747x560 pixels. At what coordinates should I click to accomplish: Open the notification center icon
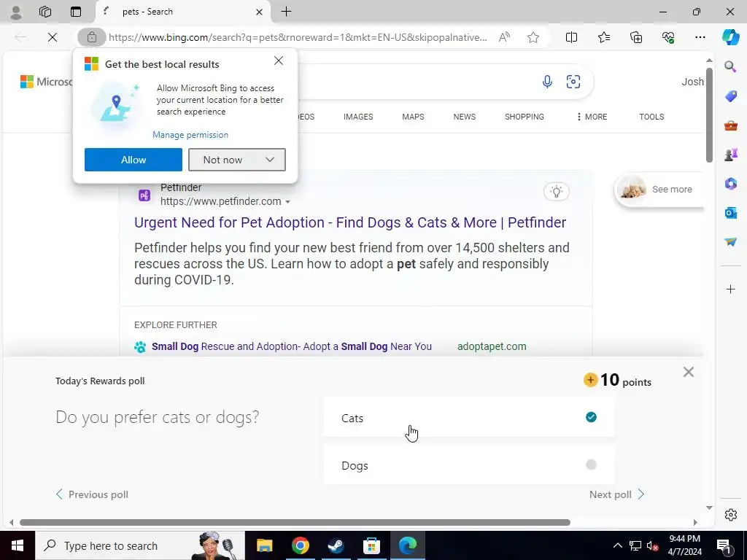[x=724, y=545]
